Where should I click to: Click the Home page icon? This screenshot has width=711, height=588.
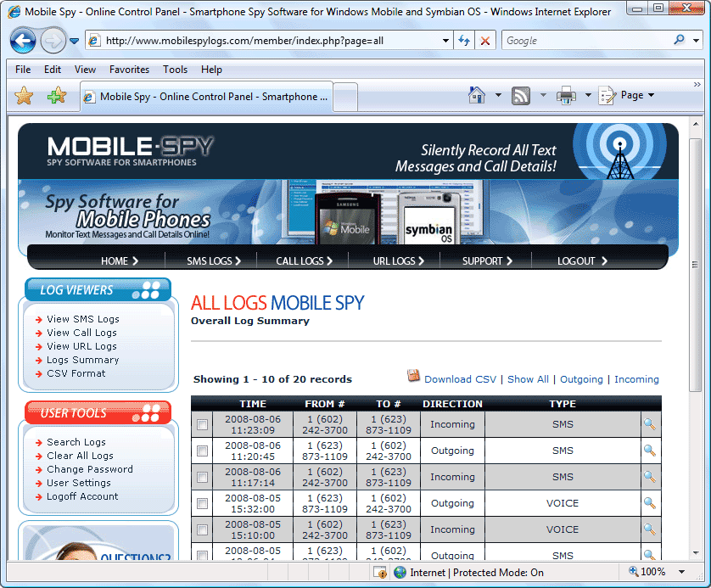477,95
